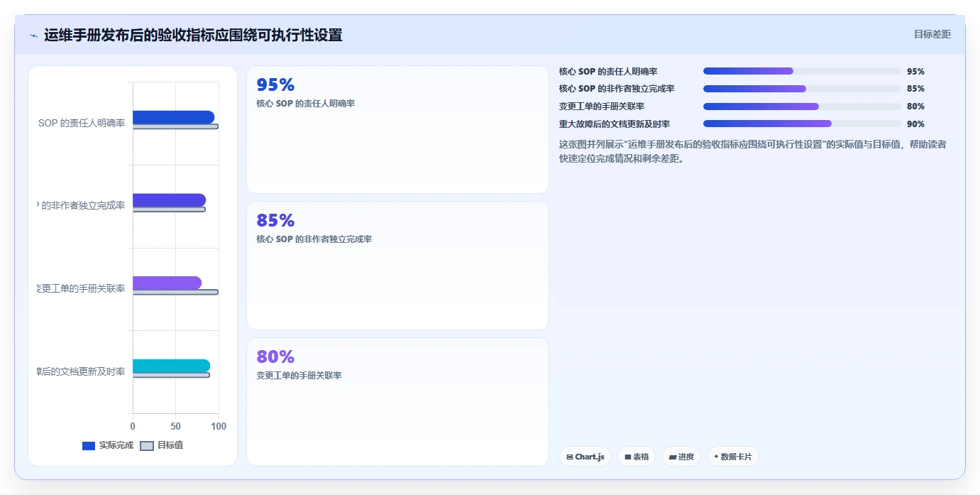Click teal actual bar for 文档更新及时率
This screenshot has width=980, height=495.
click(x=171, y=366)
